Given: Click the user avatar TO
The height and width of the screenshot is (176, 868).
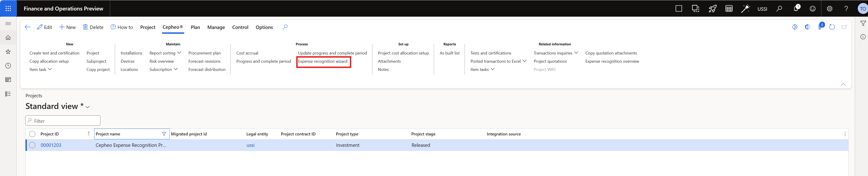Looking at the screenshot, I should pyautogui.click(x=863, y=9).
